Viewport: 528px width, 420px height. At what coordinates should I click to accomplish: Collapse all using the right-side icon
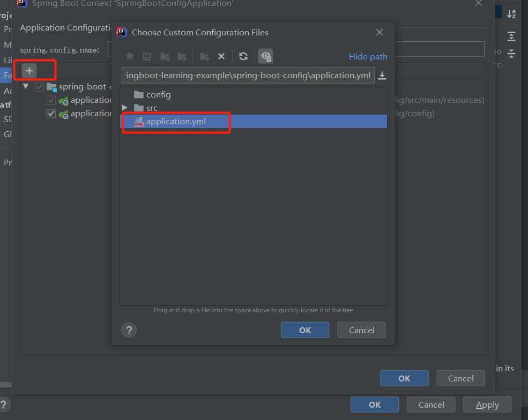click(511, 53)
